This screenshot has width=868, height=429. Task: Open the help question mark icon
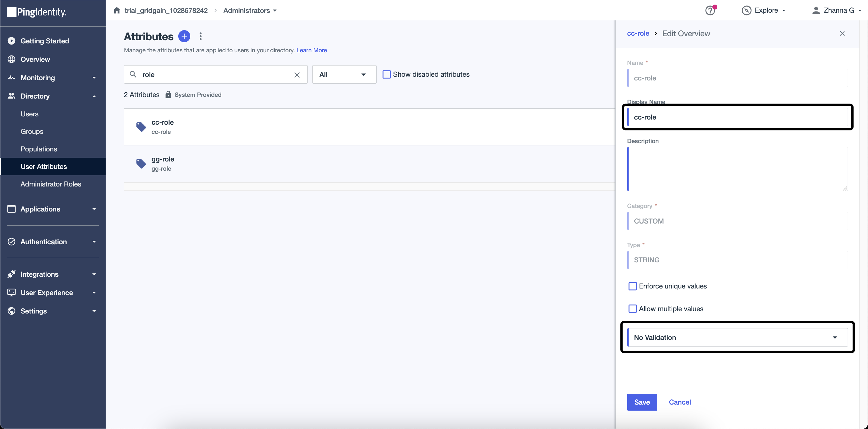(x=710, y=10)
